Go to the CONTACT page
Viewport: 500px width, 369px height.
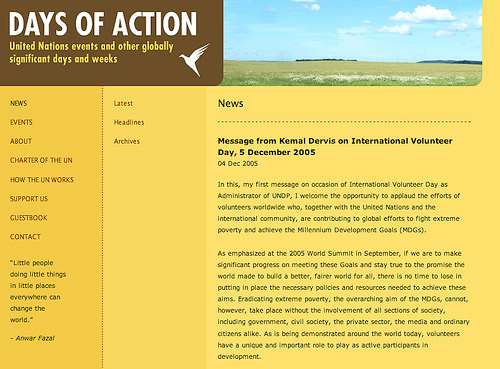pyautogui.click(x=25, y=237)
